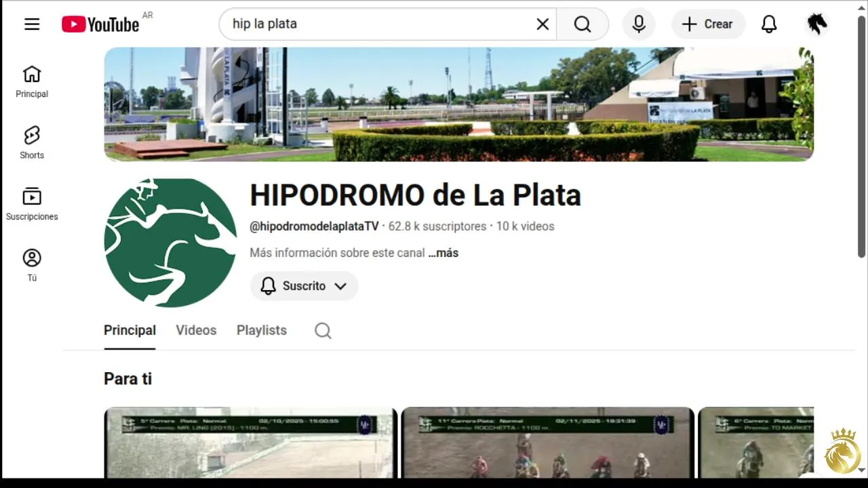
Task: Click the channel banner image
Action: (x=458, y=104)
